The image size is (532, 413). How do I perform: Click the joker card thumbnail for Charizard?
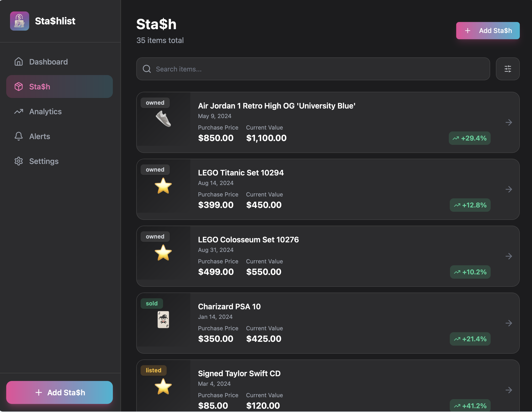tap(163, 320)
